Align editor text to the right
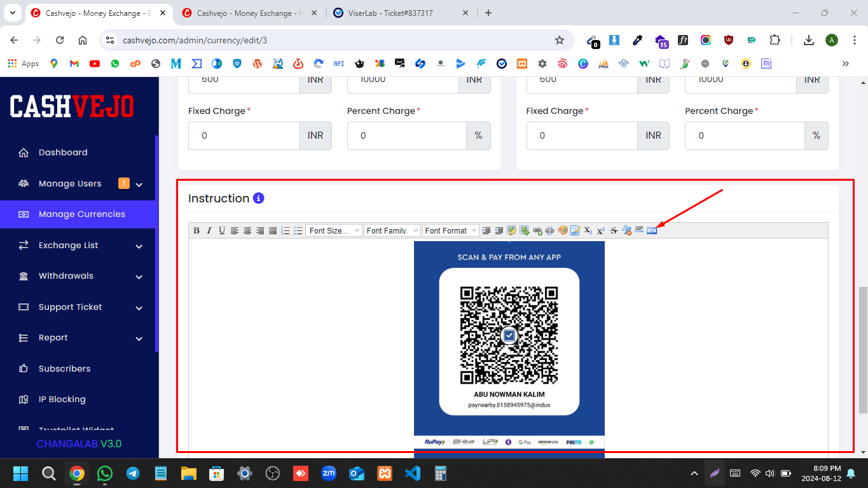 click(x=260, y=230)
